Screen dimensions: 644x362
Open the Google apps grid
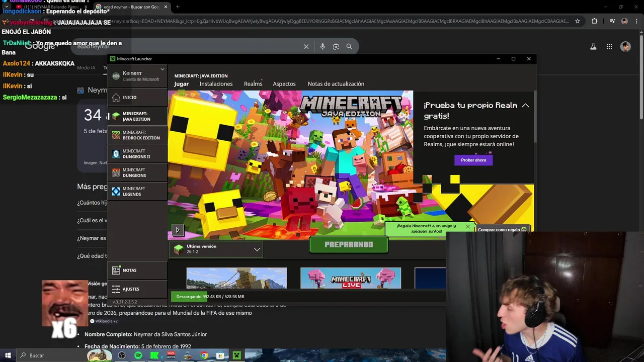pos(609,47)
